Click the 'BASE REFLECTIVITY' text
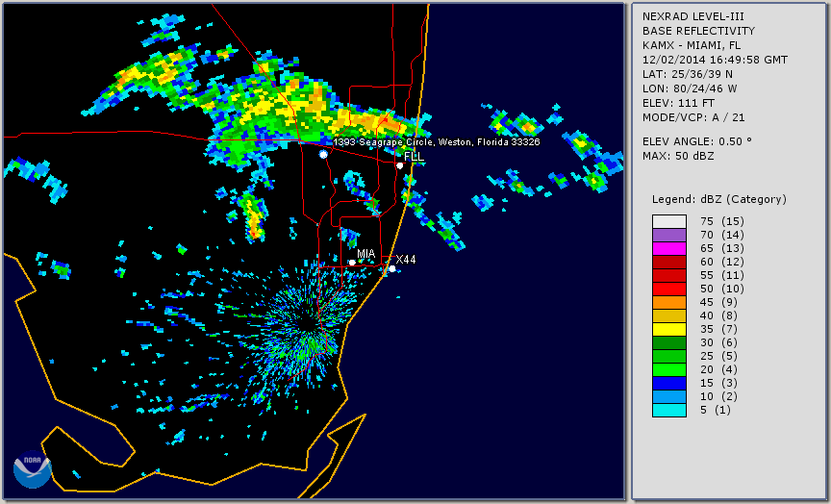 click(698, 31)
